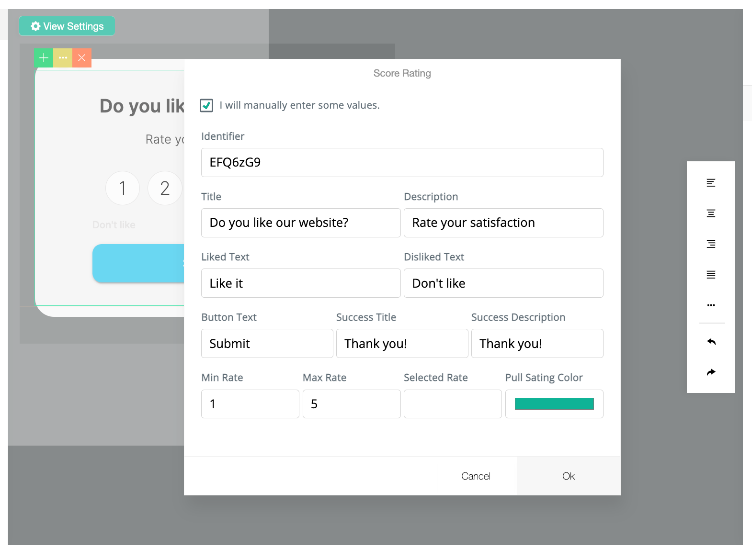Viewport: 752px width, 560px height.
Task: Click the align right icon
Action: click(711, 244)
